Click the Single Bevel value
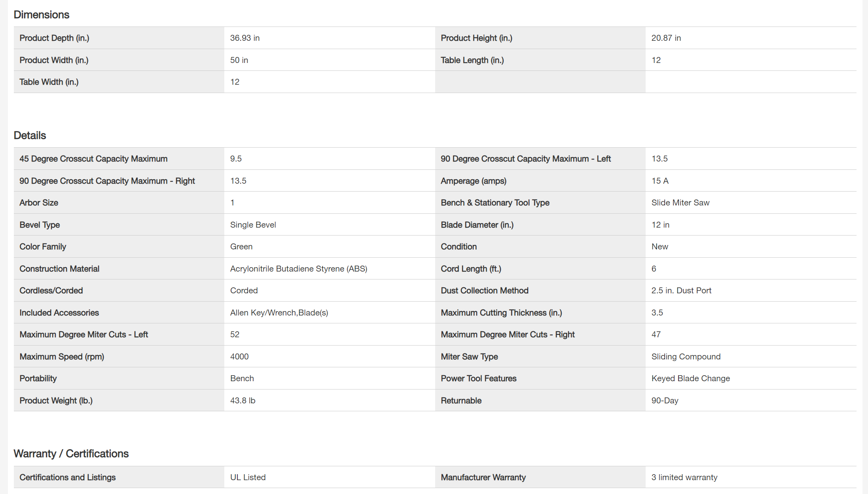This screenshot has height=494, width=868. (253, 225)
